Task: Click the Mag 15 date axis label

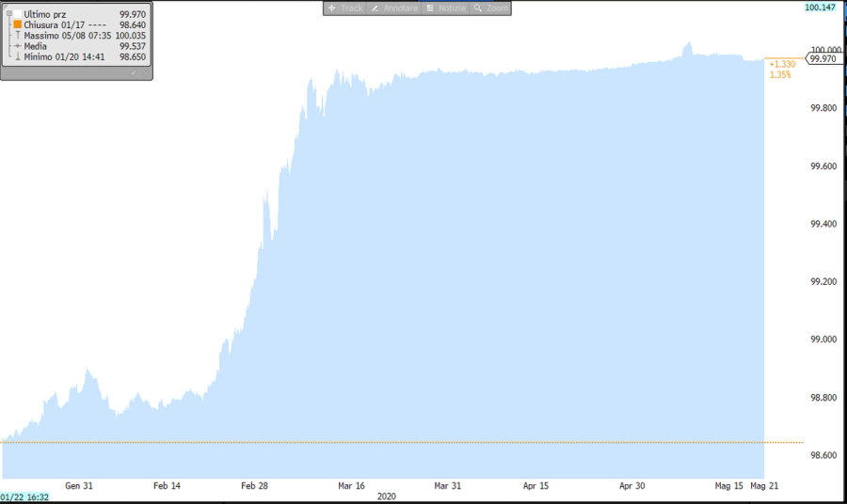Action: 729,485
